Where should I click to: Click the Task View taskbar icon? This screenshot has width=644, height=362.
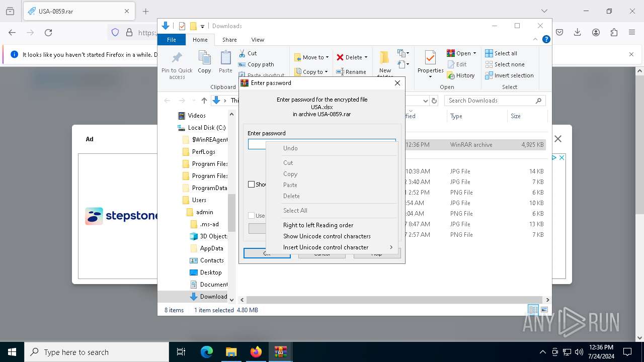[181, 352]
